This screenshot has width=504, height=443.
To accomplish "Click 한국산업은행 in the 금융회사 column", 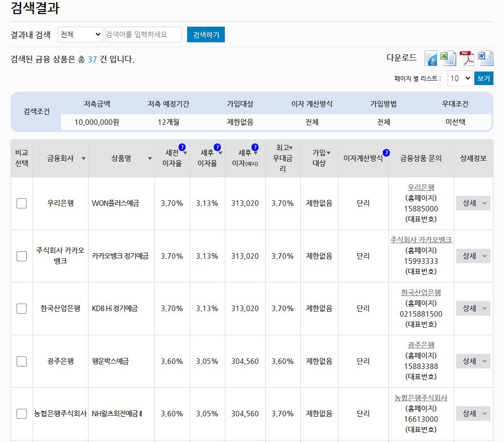I will (60, 309).
